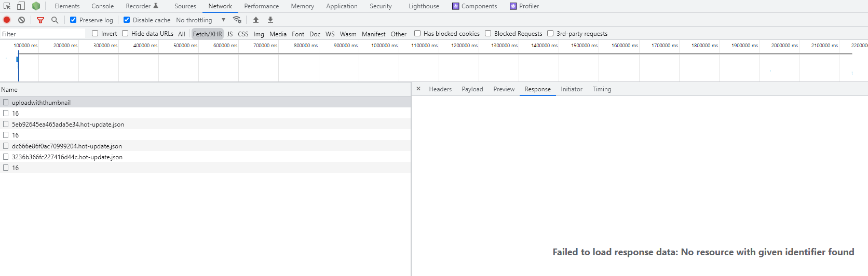
Task: Open the Memory panel
Action: (303, 6)
